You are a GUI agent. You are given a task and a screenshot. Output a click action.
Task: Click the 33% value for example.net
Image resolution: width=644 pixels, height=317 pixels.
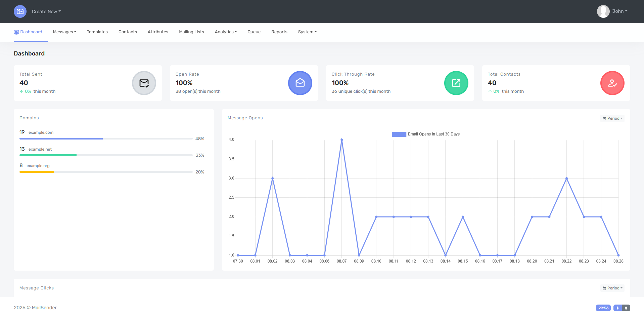[x=200, y=155]
